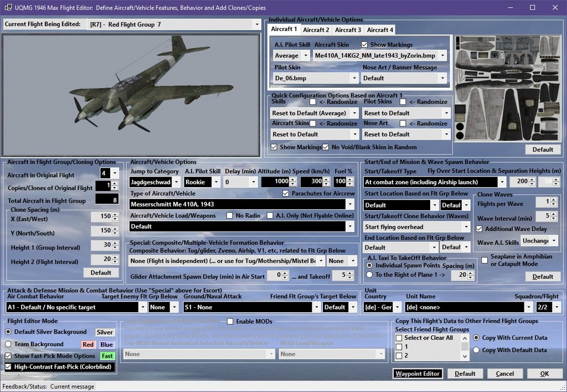Viewport: 567px width, 392px height.
Task: Open Start flying overhead dropdown
Action: pos(466,227)
